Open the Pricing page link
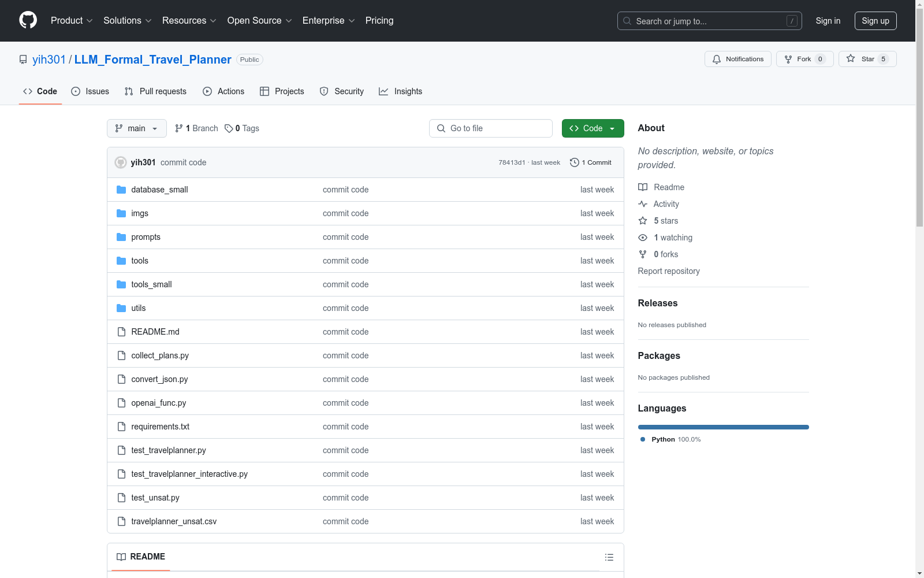 (x=379, y=20)
